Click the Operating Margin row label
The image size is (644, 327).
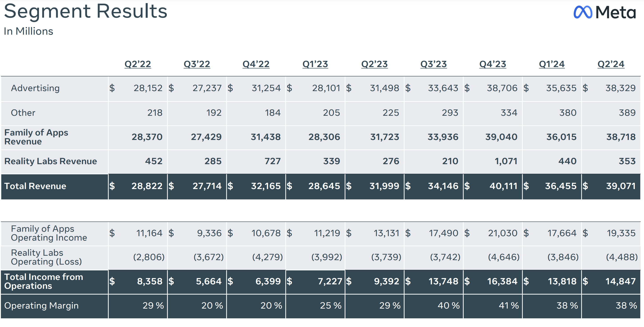(x=41, y=306)
